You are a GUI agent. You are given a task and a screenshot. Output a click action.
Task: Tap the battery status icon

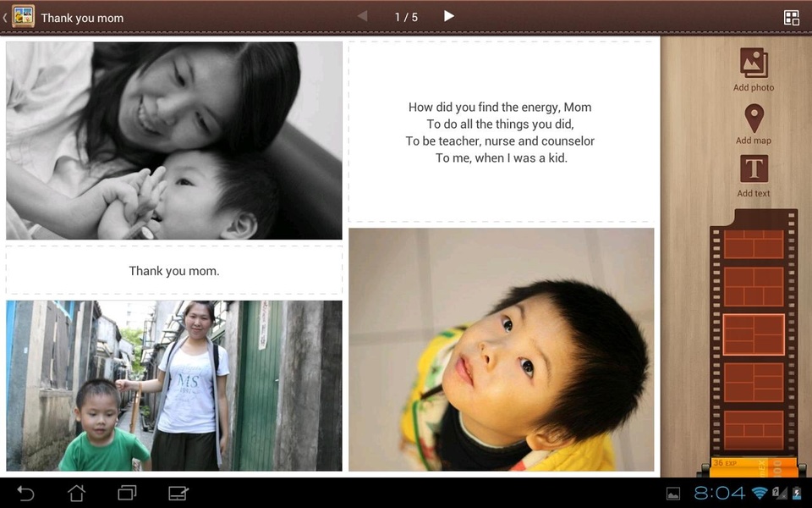click(x=795, y=493)
